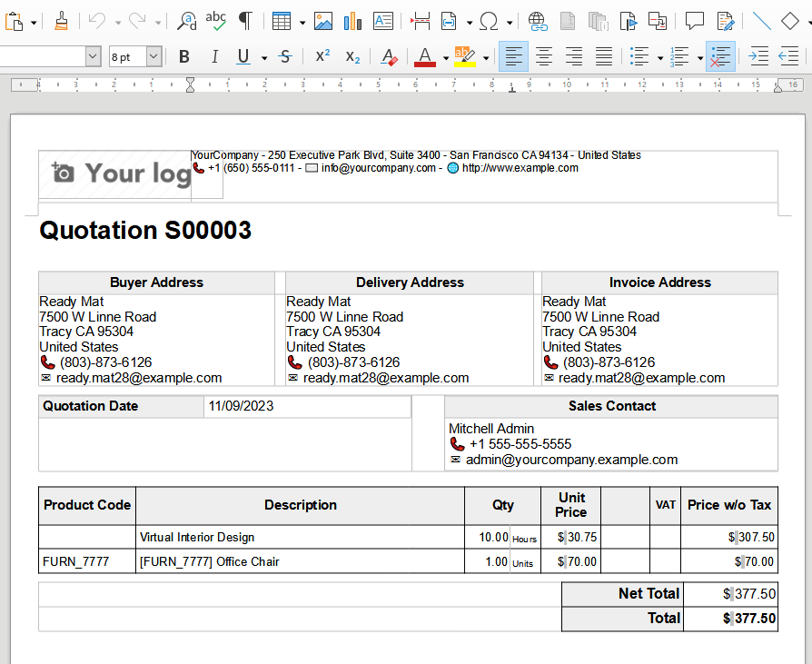Open the Insert Field dropdown arrow
Viewport: 812px width, 664px height.
pyautogui.click(x=470, y=23)
